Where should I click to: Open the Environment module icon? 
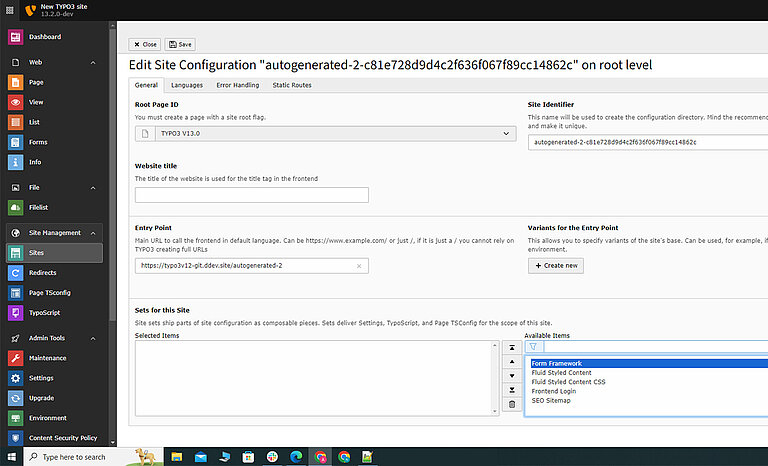[15, 418]
